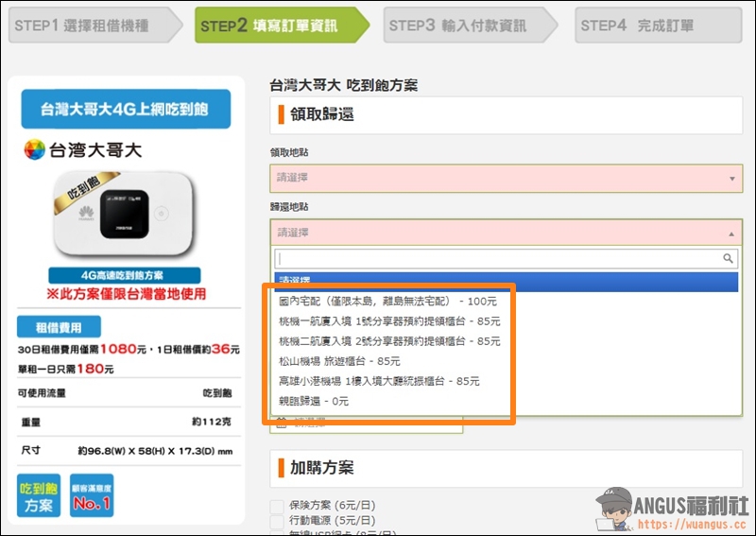
Task: Click the 台灣大哥大 吃到飽方案 title
Action: click(343, 85)
